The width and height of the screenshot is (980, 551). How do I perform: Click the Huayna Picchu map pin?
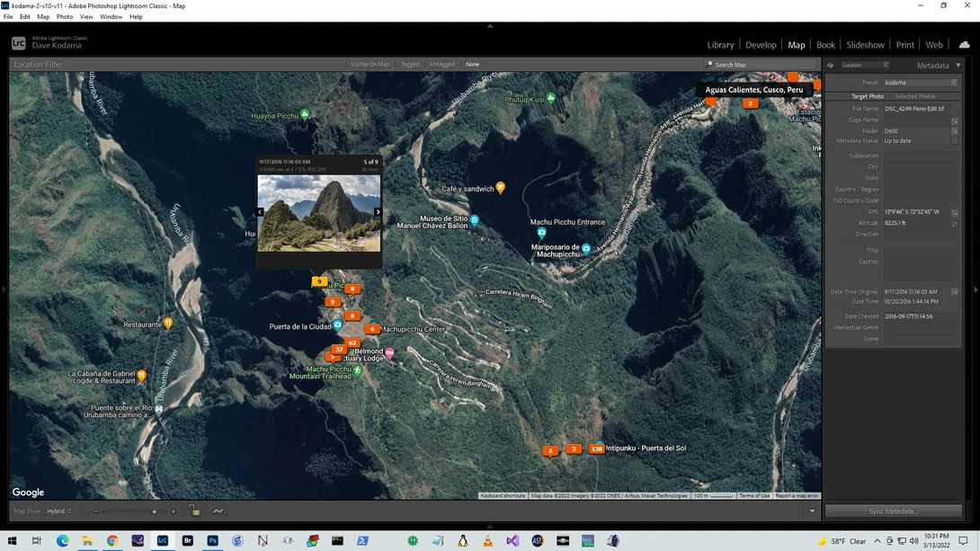pyautogui.click(x=305, y=114)
